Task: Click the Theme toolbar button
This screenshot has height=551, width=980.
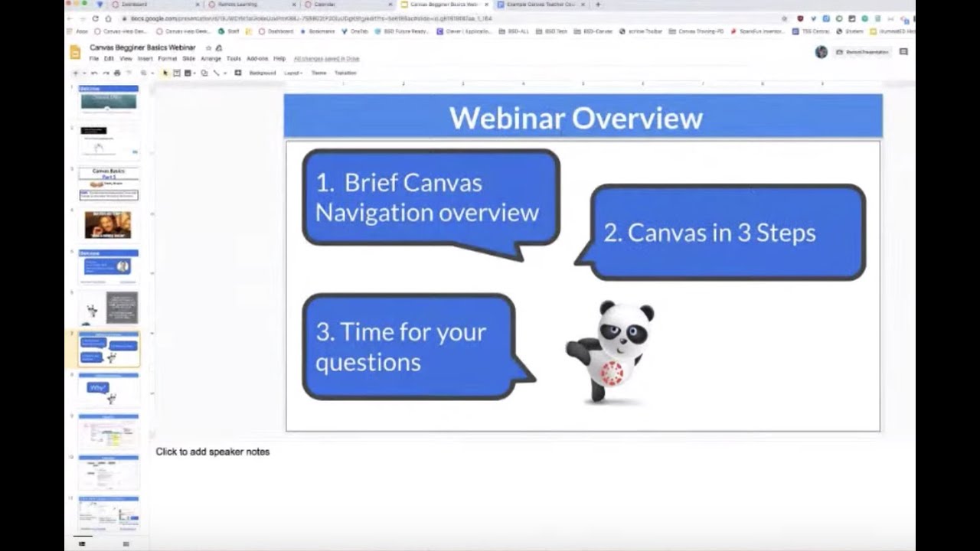Action: tap(318, 73)
